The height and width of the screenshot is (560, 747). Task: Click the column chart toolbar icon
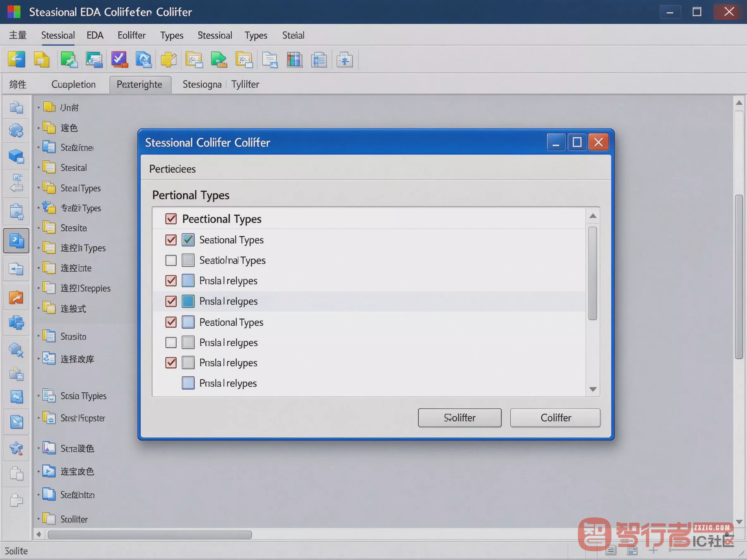[294, 60]
